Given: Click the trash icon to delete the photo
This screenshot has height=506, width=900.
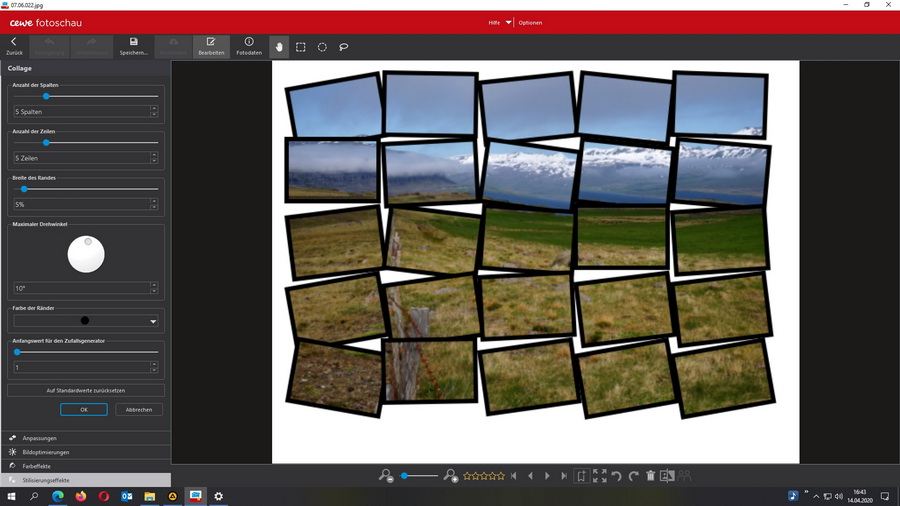Looking at the screenshot, I should click(x=650, y=476).
